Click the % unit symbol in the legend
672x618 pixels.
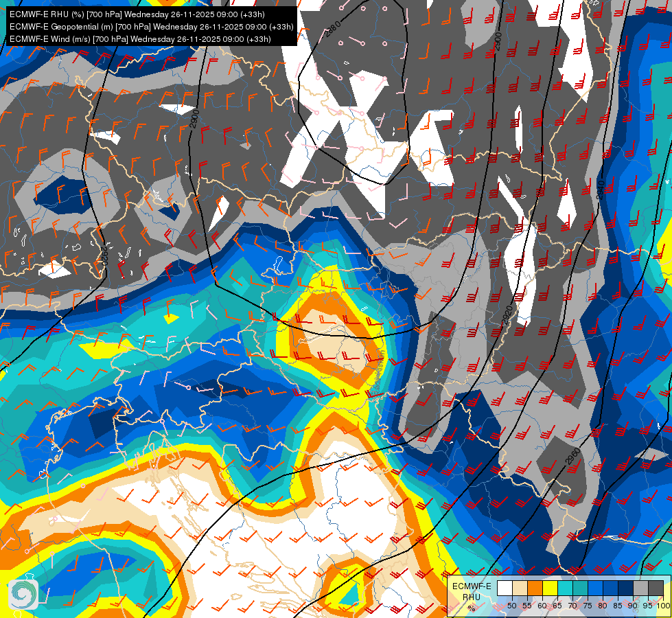(x=472, y=608)
